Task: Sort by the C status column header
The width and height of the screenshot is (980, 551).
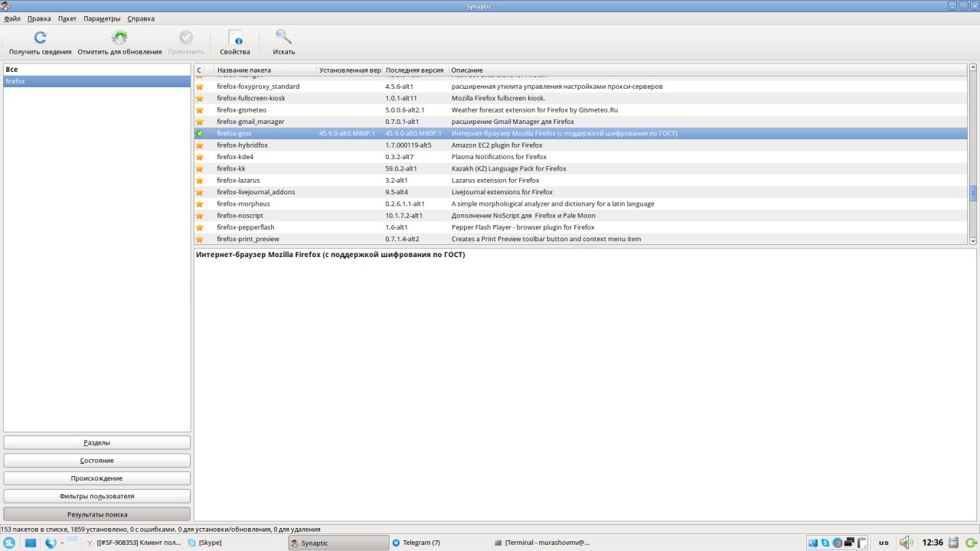Action: pos(200,70)
